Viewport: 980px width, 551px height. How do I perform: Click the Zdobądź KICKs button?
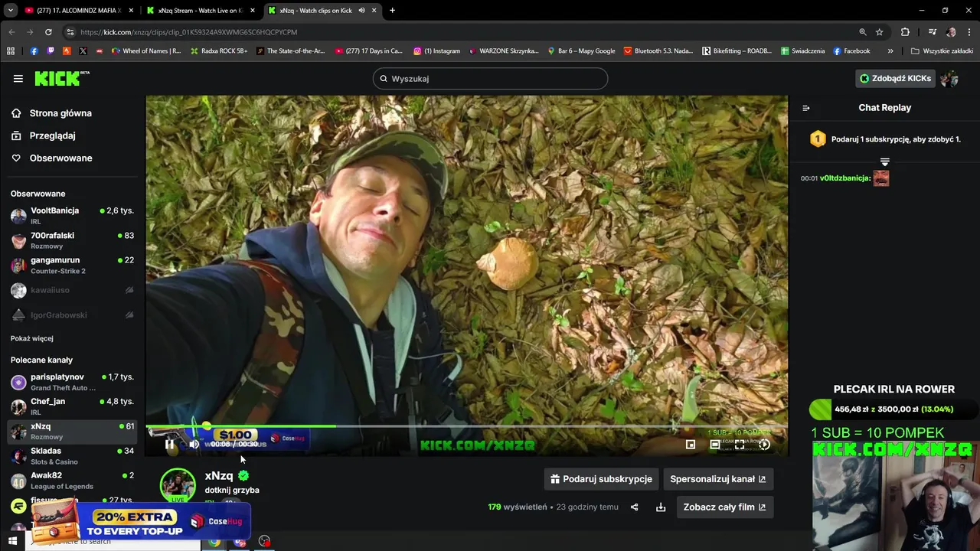coord(895,78)
